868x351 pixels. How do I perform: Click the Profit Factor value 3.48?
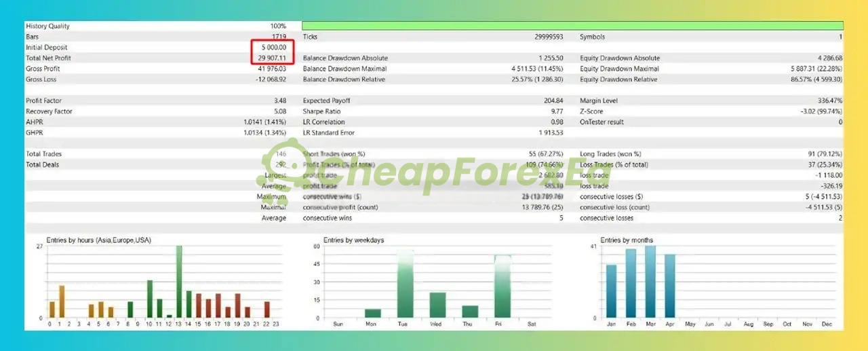(x=280, y=100)
